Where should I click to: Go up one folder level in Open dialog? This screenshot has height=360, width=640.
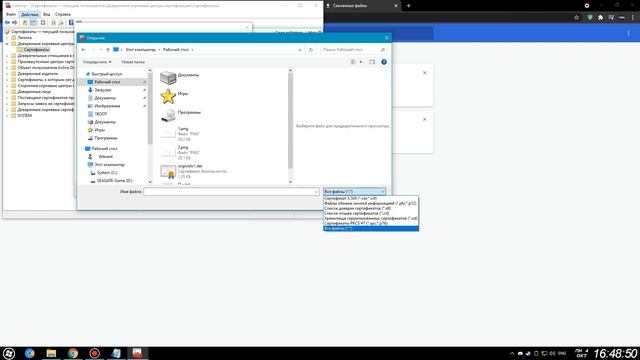[108, 50]
